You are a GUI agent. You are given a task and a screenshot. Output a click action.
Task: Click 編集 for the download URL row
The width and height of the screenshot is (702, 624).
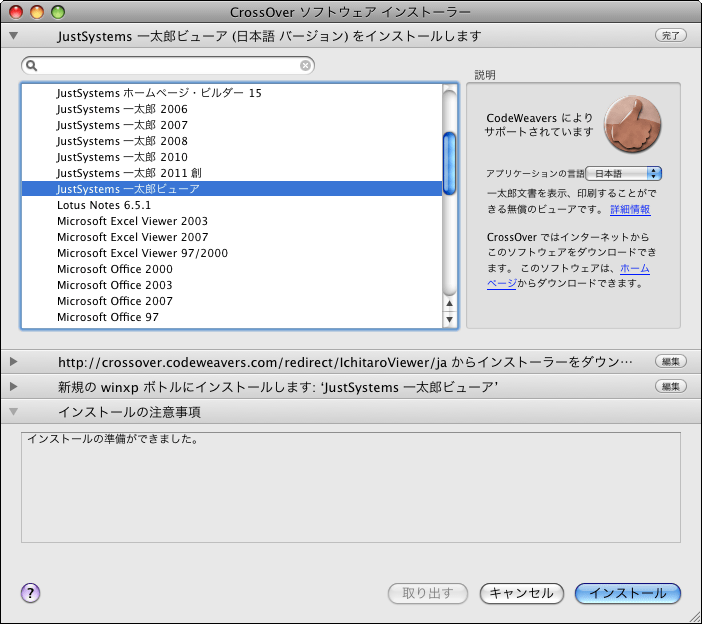pos(671,361)
